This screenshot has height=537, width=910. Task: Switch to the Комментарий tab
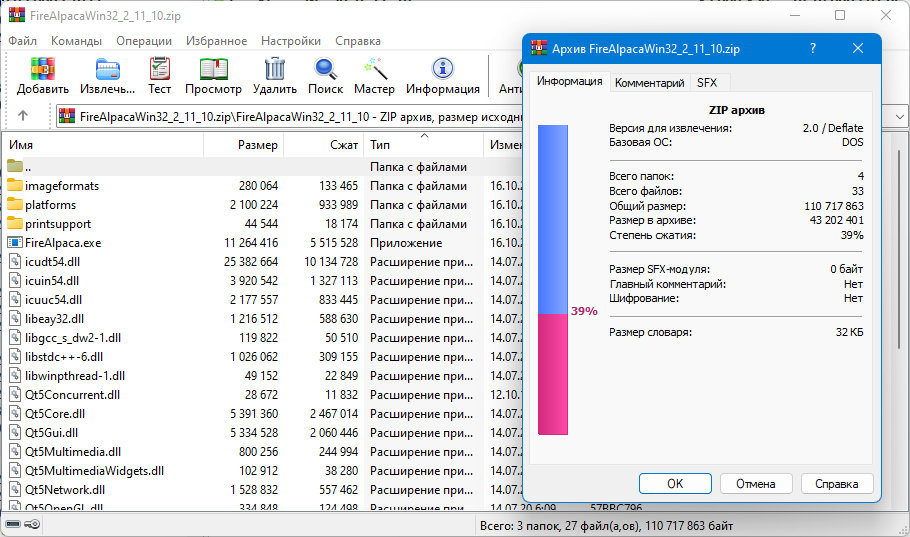click(649, 83)
